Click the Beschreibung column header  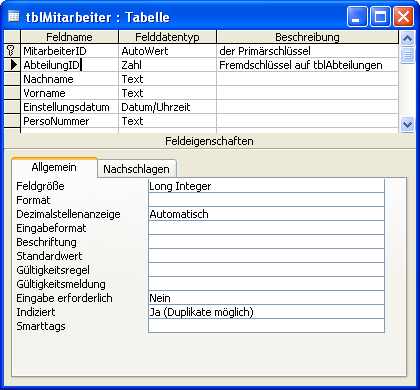coord(307,37)
